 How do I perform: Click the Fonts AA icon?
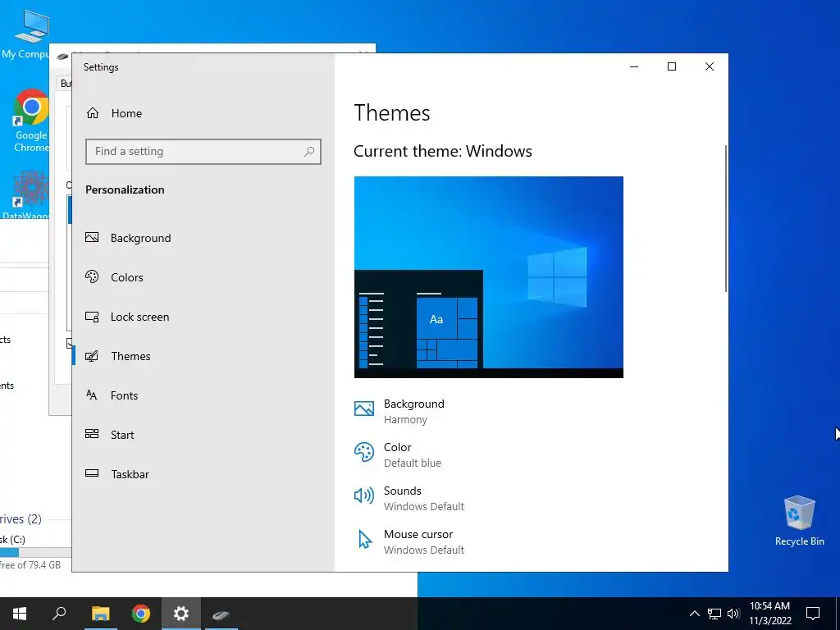(x=92, y=395)
